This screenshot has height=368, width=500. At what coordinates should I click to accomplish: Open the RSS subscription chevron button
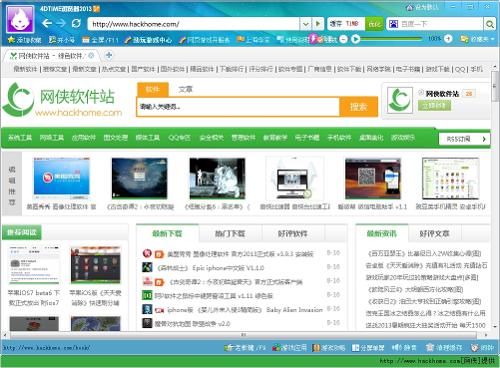(x=464, y=139)
